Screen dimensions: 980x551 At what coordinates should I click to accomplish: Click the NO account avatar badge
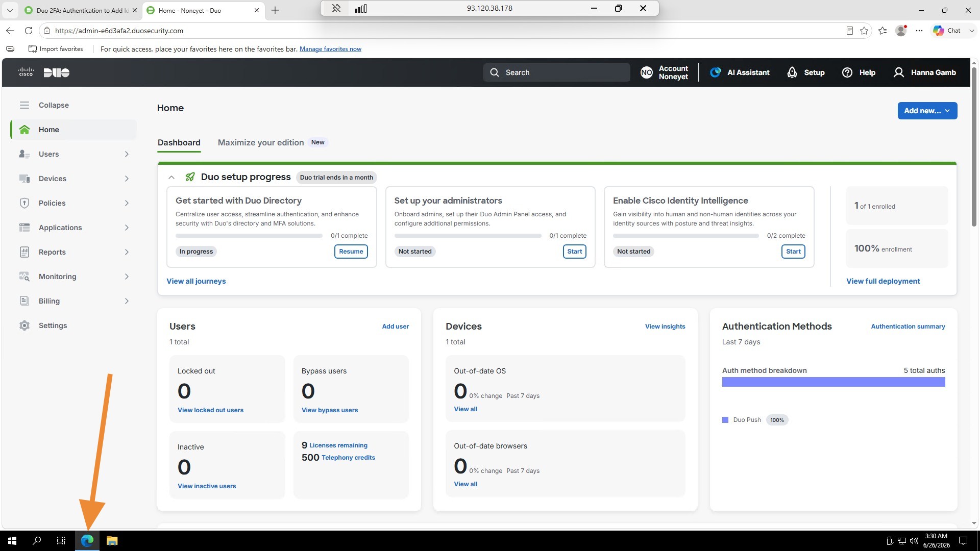pyautogui.click(x=647, y=72)
